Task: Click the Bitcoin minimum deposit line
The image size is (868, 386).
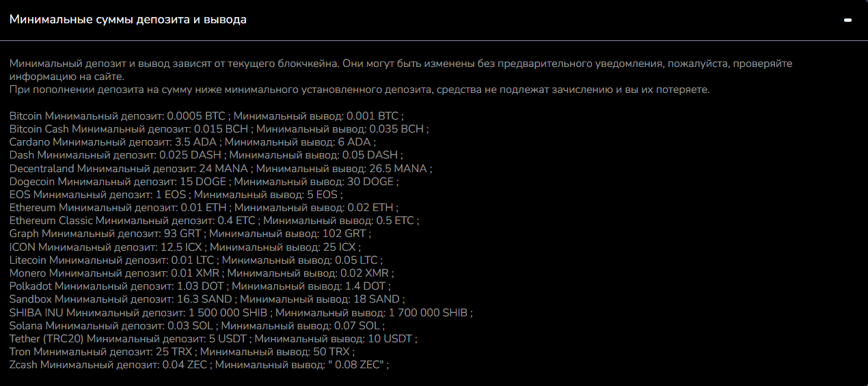Action: click(x=211, y=116)
